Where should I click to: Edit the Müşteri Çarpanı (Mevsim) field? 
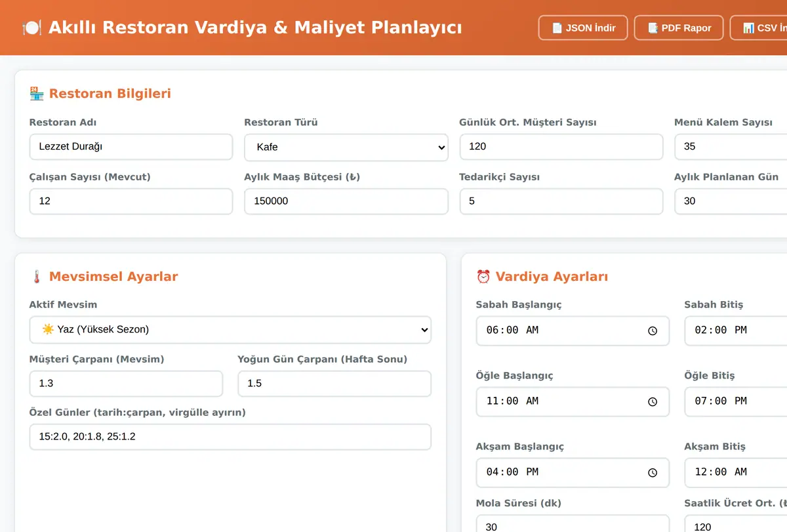126,383
